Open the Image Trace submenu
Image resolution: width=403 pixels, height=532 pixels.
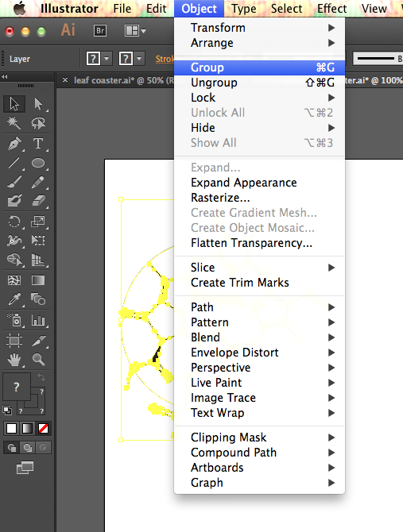click(x=259, y=398)
